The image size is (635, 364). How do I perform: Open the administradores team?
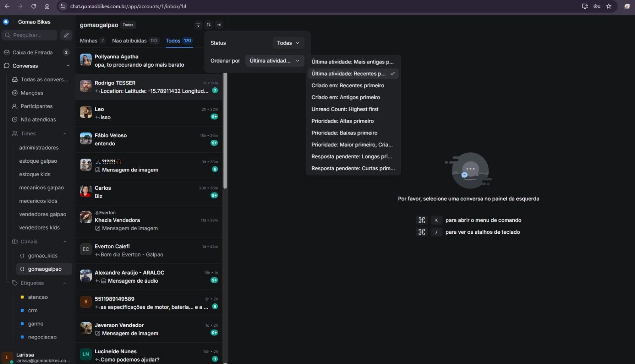click(39, 148)
